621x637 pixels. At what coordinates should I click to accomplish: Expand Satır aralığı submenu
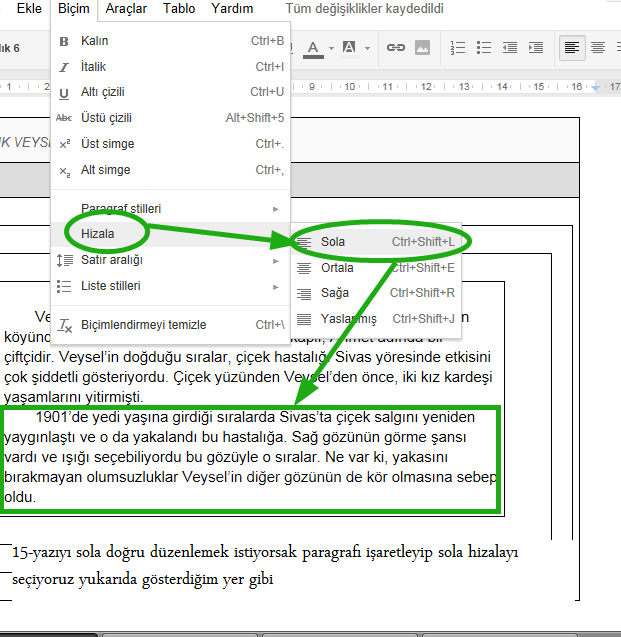pos(171,260)
